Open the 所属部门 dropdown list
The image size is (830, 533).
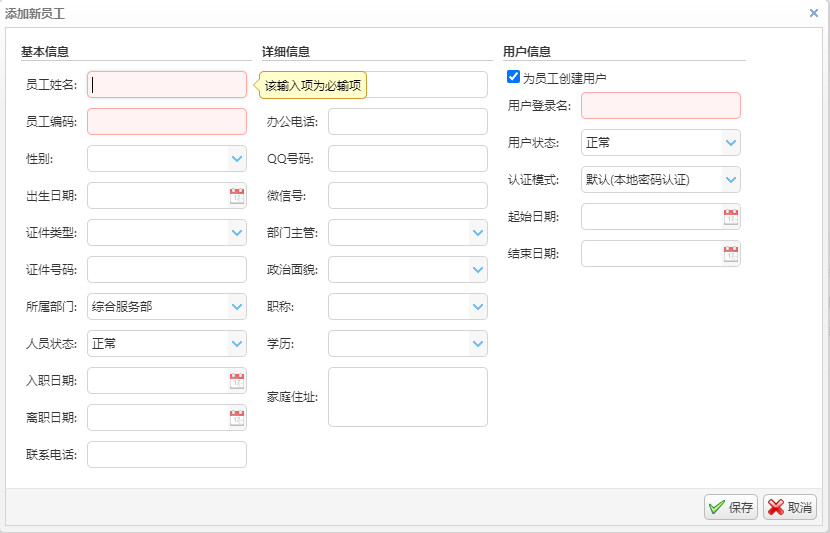(236, 307)
